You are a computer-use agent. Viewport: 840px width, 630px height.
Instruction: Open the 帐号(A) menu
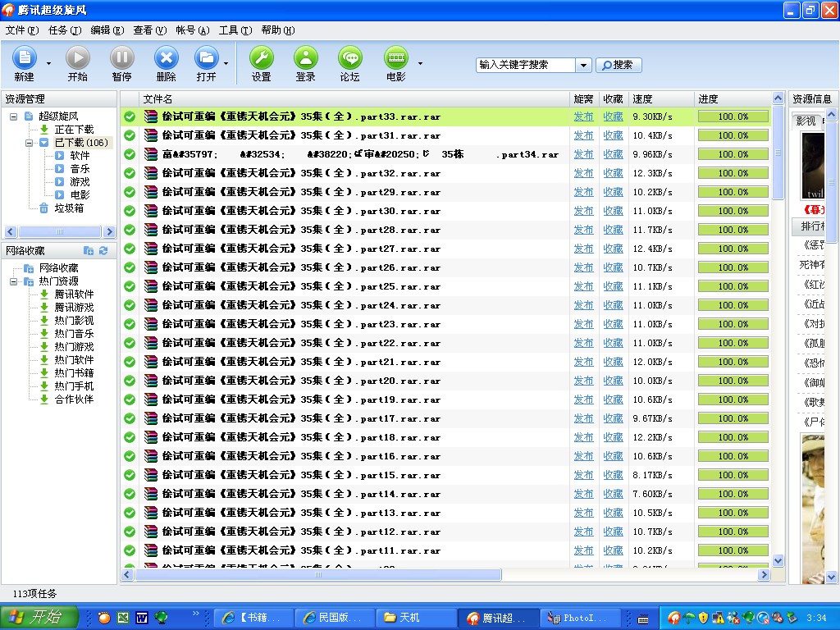pyautogui.click(x=192, y=30)
